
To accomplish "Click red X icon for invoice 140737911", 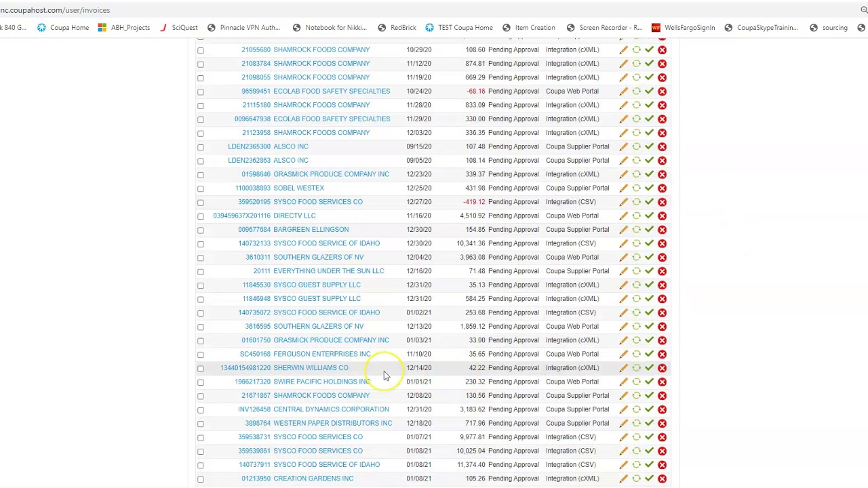I will click(x=662, y=465).
